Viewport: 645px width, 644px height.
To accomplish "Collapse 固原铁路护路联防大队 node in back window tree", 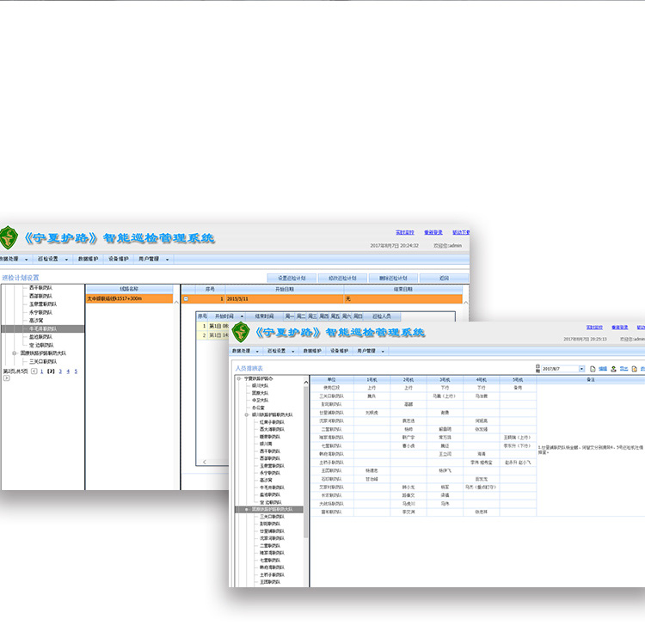I will pyautogui.click(x=15, y=353).
